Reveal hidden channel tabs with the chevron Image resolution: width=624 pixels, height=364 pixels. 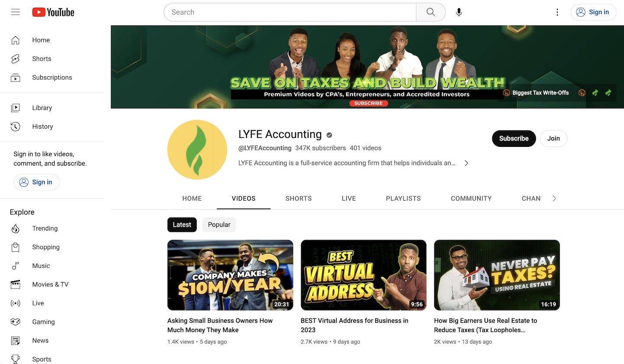click(x=554, y=198)
